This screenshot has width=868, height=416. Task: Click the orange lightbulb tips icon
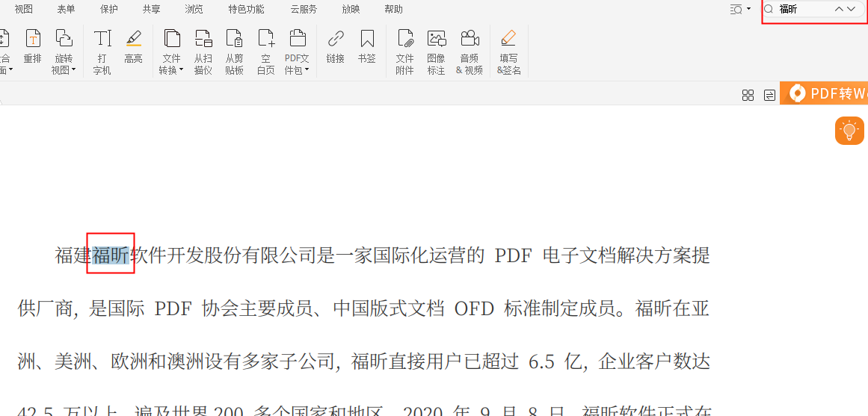[x=849, y=131]
